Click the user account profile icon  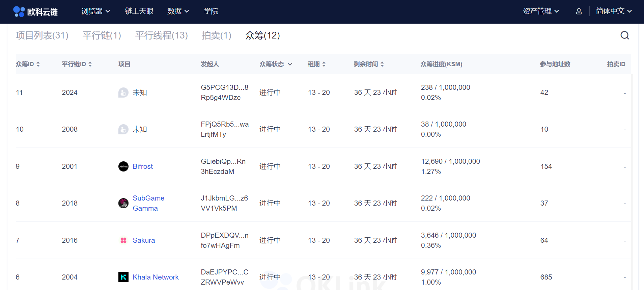pos(579,11)
